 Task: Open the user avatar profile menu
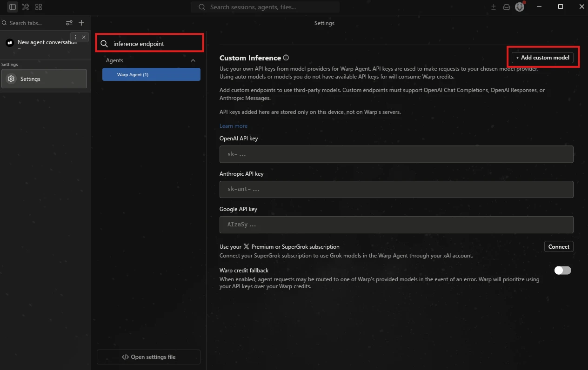[x=520, y=7]
